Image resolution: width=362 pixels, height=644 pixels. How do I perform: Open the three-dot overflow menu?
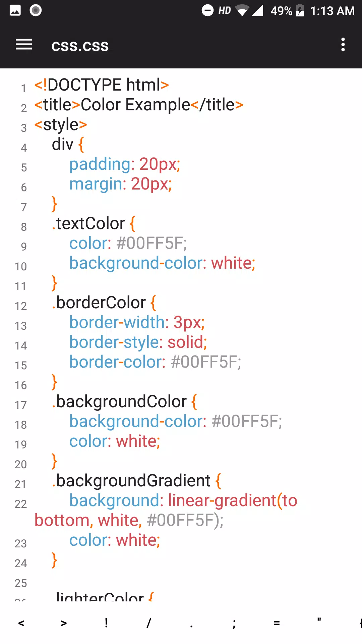point(343,45)
